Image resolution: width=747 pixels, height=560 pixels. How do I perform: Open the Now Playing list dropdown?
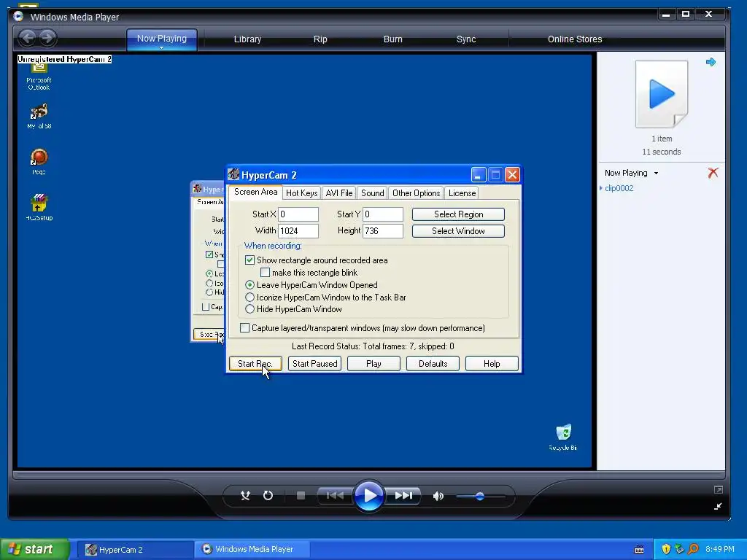pyautogui.click(x=656, y=174)
